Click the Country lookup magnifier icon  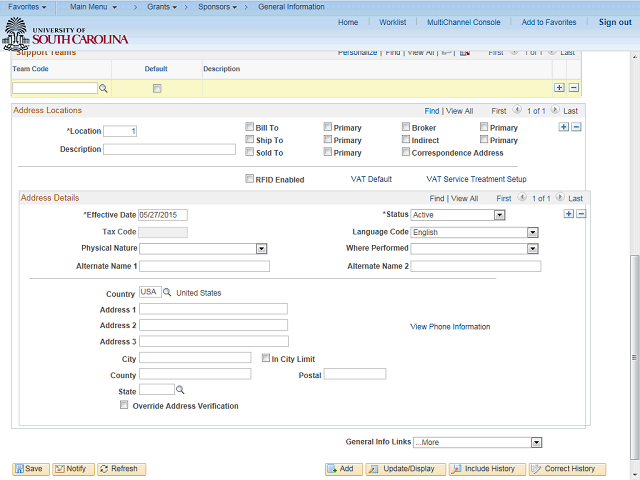coord(167,293)
